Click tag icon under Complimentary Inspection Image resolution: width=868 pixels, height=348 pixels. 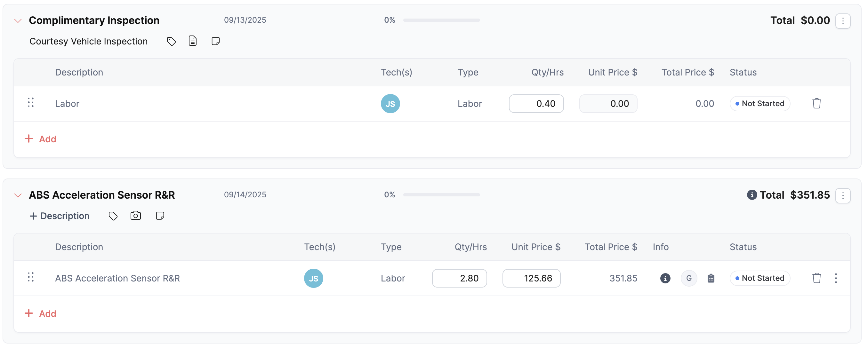tap(171, 42)
